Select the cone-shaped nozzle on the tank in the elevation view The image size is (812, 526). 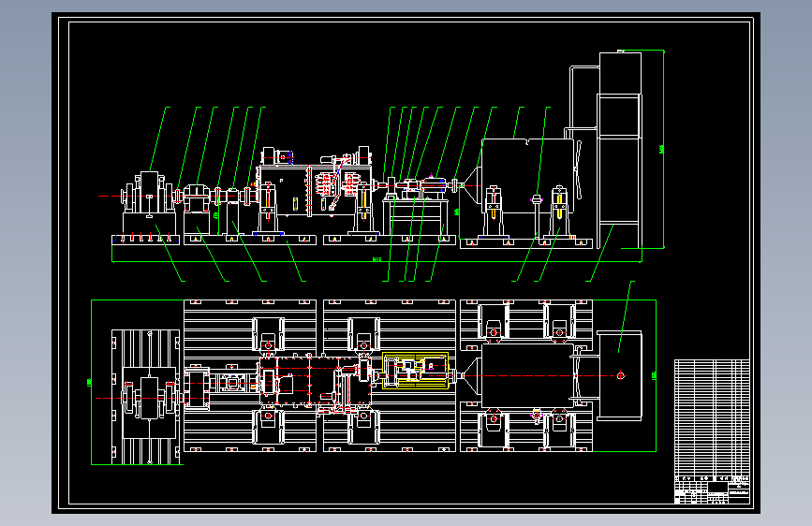pos(471,184)
